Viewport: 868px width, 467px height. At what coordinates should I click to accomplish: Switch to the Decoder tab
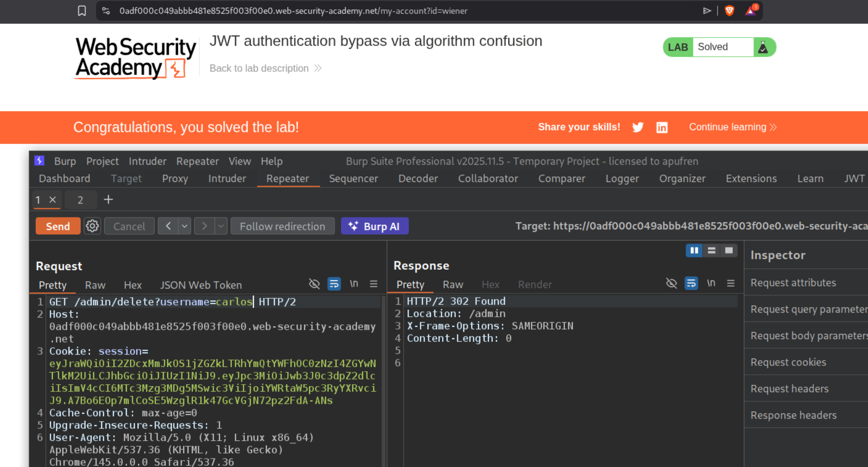coord(417,179)
